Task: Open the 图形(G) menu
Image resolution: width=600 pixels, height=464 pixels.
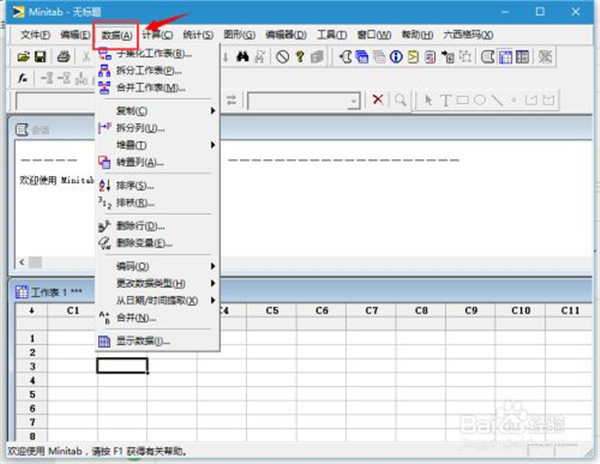Action: 240,35
